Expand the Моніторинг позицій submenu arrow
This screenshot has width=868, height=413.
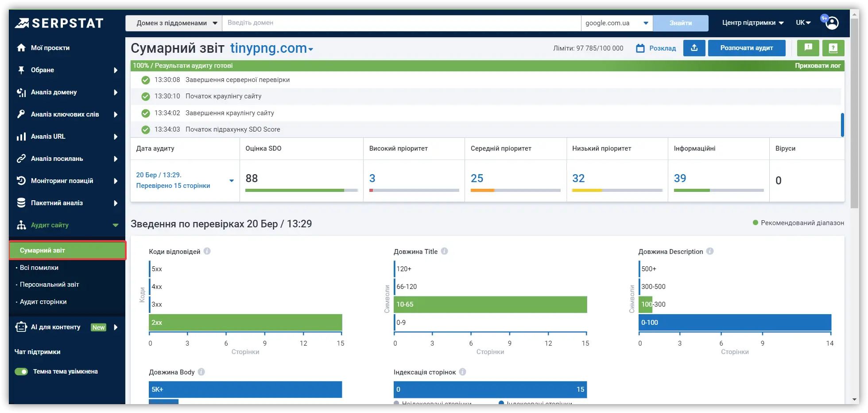[x=116, y=181]
